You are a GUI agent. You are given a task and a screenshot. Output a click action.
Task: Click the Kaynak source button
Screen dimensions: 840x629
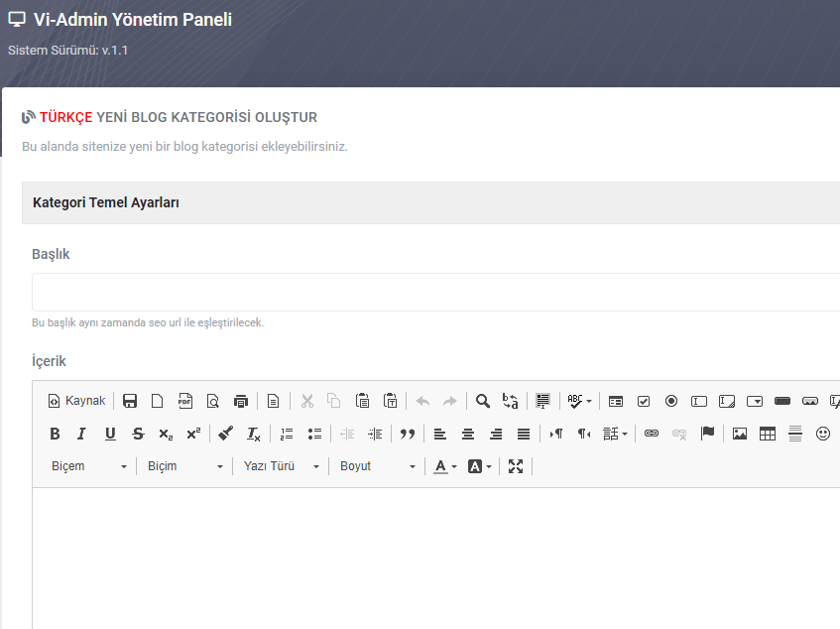(x=76, y=401)
